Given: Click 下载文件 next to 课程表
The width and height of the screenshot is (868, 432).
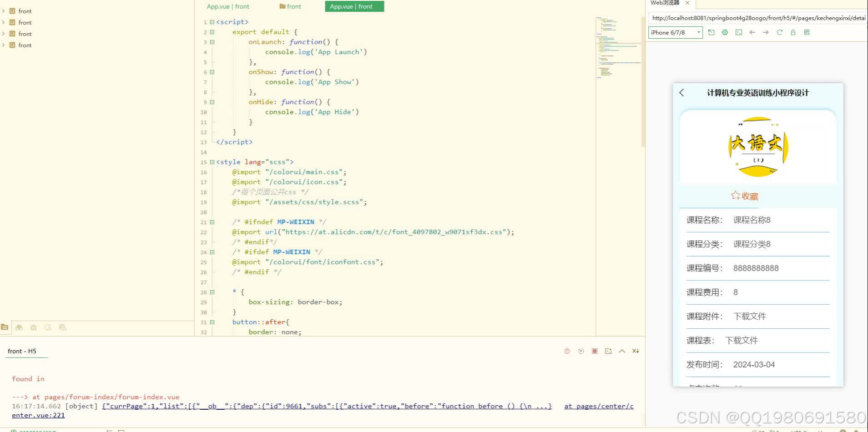Looking at the screenshot, I should pos(742,340).
